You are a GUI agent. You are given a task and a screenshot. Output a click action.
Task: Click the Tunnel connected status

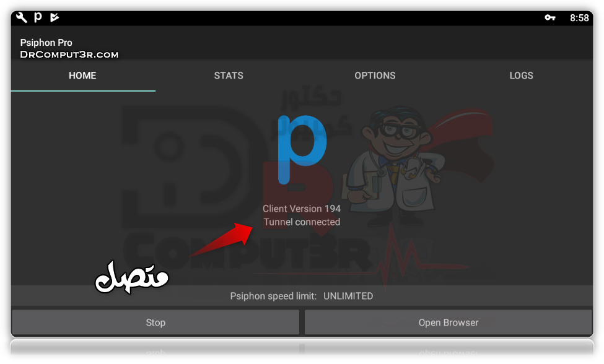click(x=302, y=222)
